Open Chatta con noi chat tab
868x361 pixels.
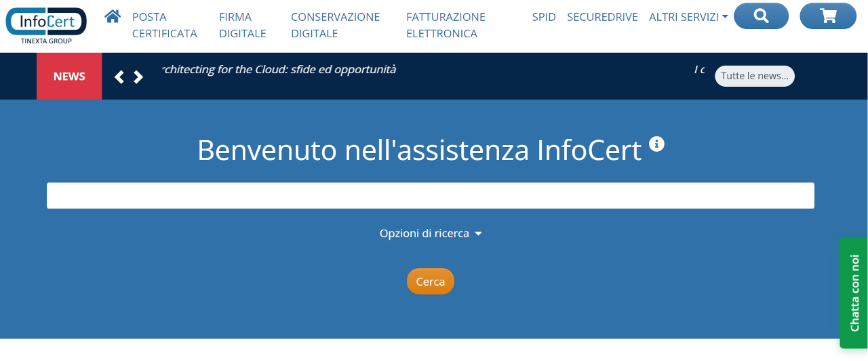coord(854,293)
